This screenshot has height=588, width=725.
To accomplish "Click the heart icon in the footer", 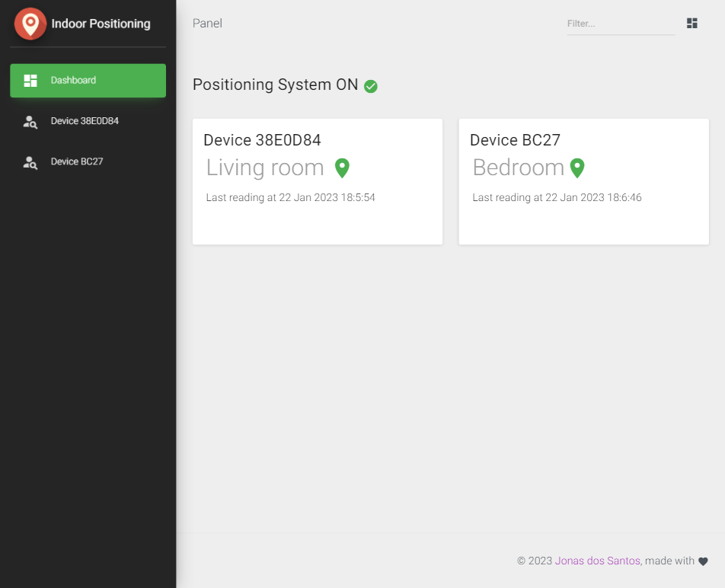I will click(703, 561).
